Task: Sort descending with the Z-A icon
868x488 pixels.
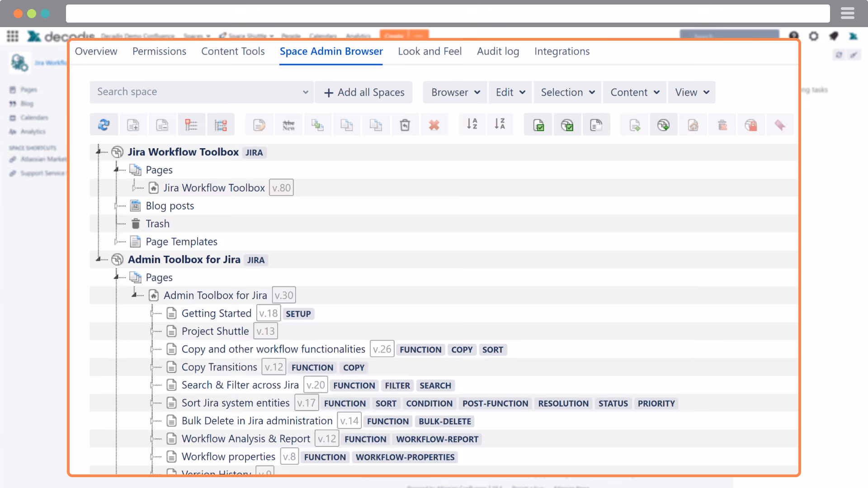Action: pyautogui.click(x=500, y=124)
